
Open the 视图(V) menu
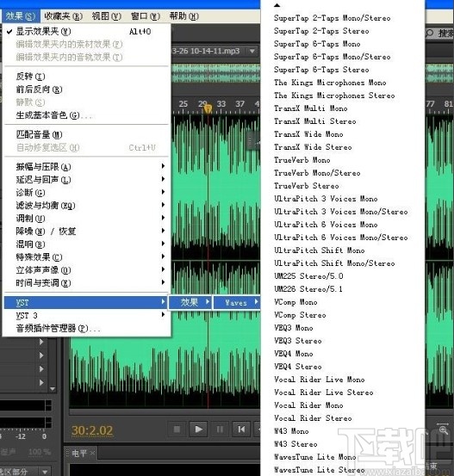pyautogui.click(x=107, y=16)
